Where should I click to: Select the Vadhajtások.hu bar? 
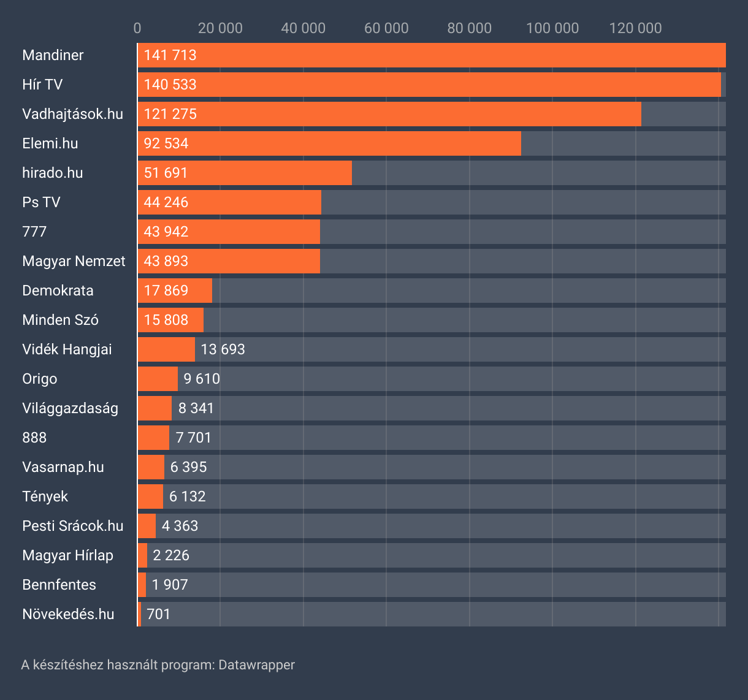[389, 114]
